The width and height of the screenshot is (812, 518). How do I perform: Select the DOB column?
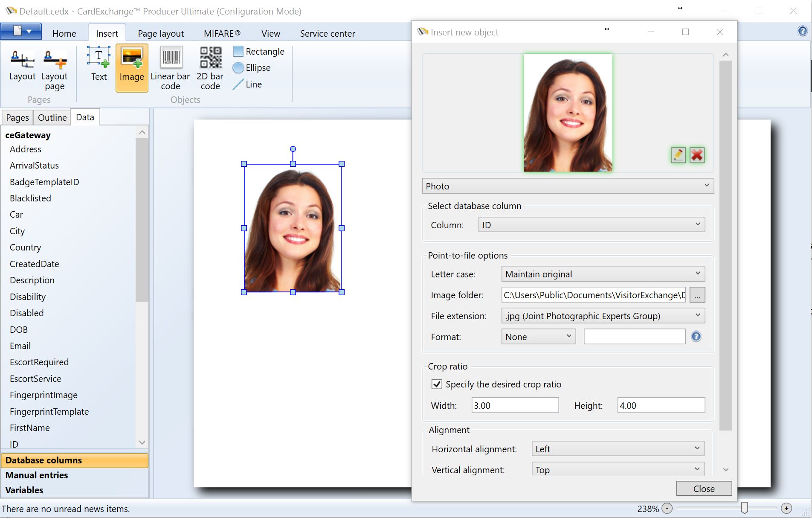click(x=18, y=329)
